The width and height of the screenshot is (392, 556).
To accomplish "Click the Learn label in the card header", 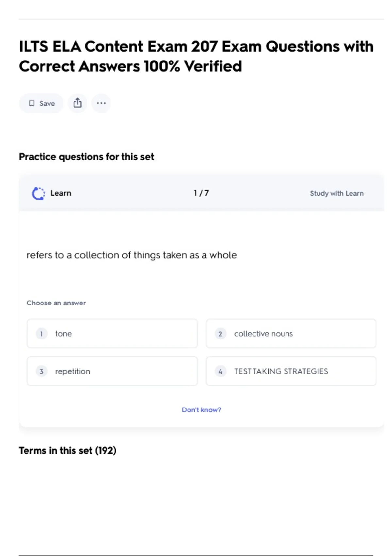I will pyautogui.click(x=60, y=193).
